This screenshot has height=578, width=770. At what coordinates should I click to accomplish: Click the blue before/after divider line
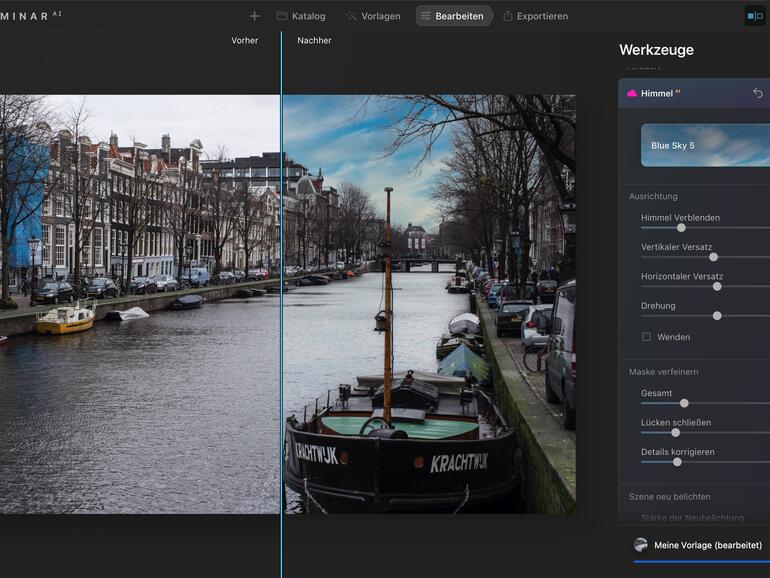pos(281,300)
